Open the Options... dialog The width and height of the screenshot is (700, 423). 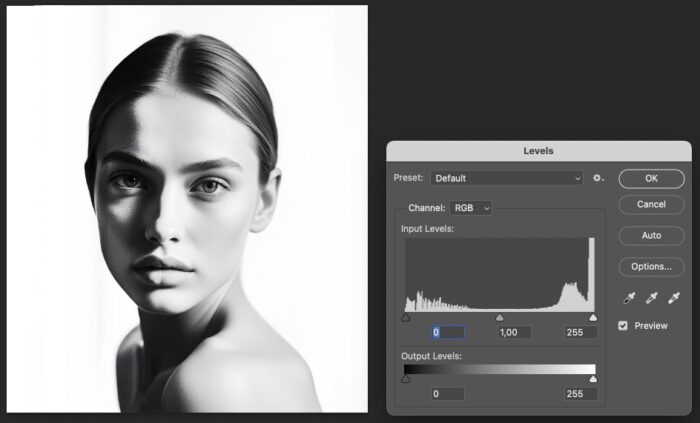click(651, 267)
